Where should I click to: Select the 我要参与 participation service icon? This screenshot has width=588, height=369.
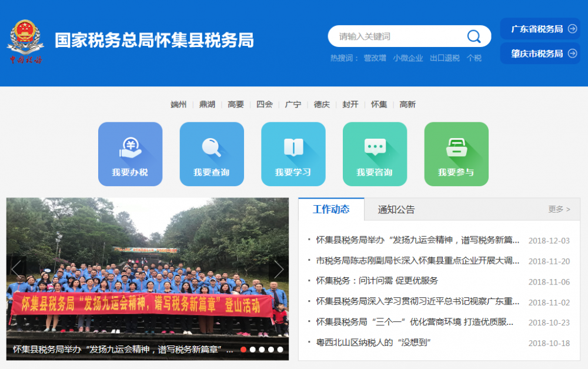457,153
